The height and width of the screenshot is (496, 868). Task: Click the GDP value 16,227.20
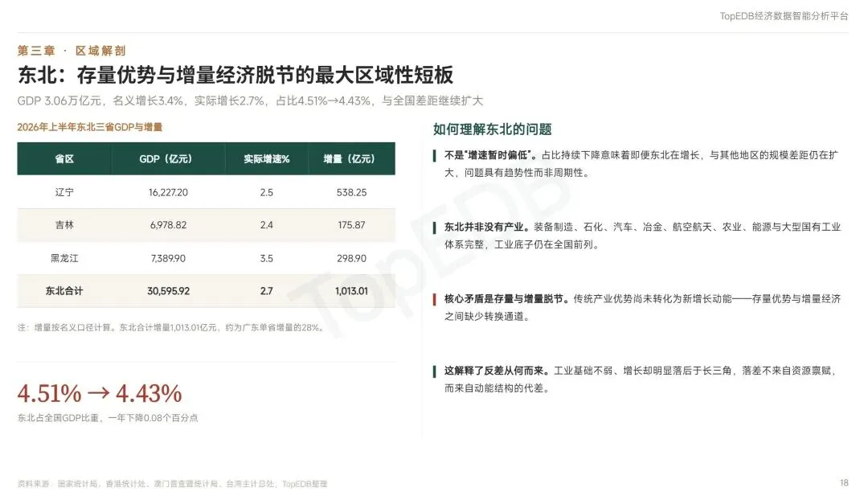click(168, 192)
